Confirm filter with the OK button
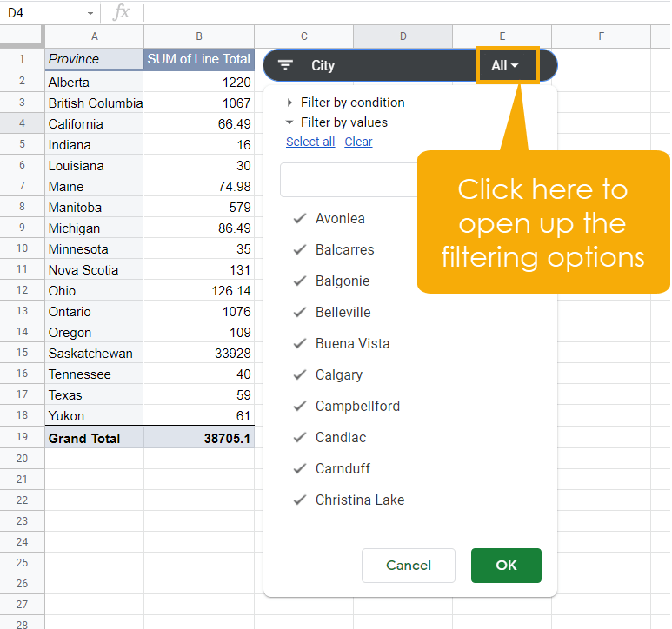Image resolution: width=672 pixels, height=629 pixels. [506, 566]
